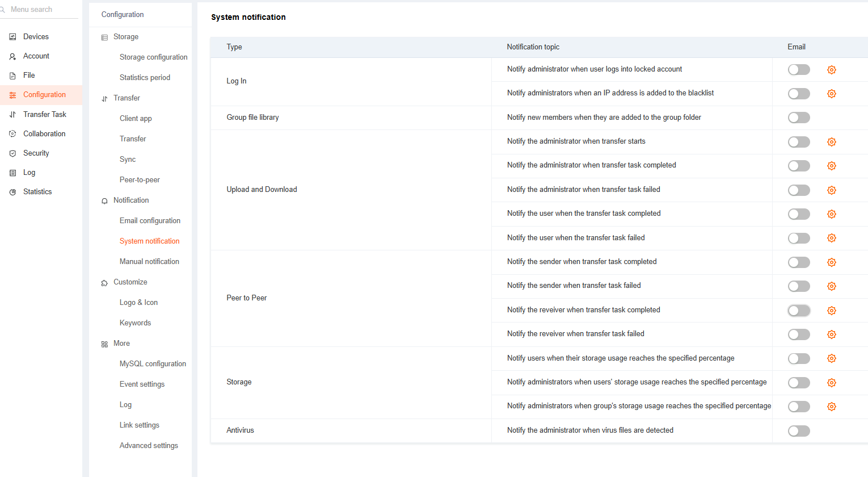Screen dimensions: 868x477
Task: Open gear settings for transfer starts notification
Action: (x=831, y=142)
